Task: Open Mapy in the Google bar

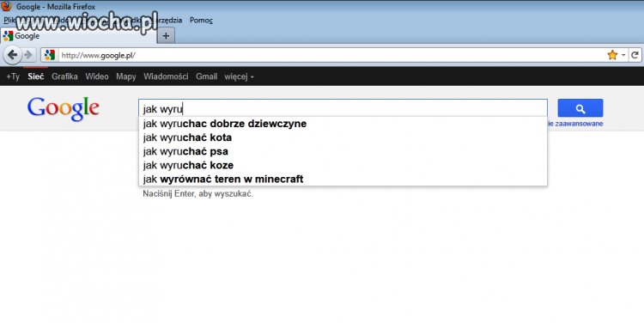Action: pos(126,76)
